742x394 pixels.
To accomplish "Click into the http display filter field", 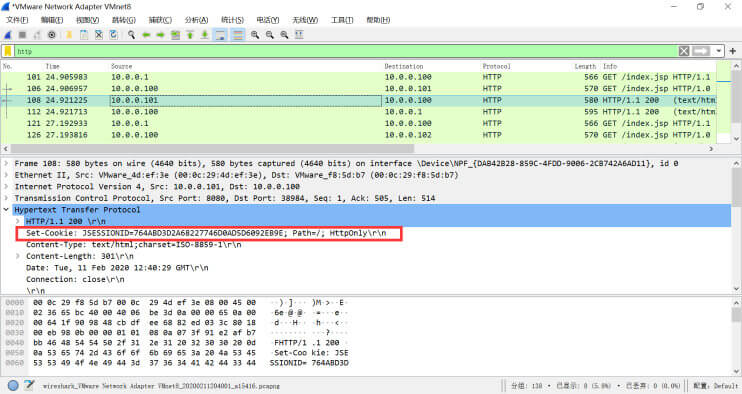I will [x=345, y=51].
